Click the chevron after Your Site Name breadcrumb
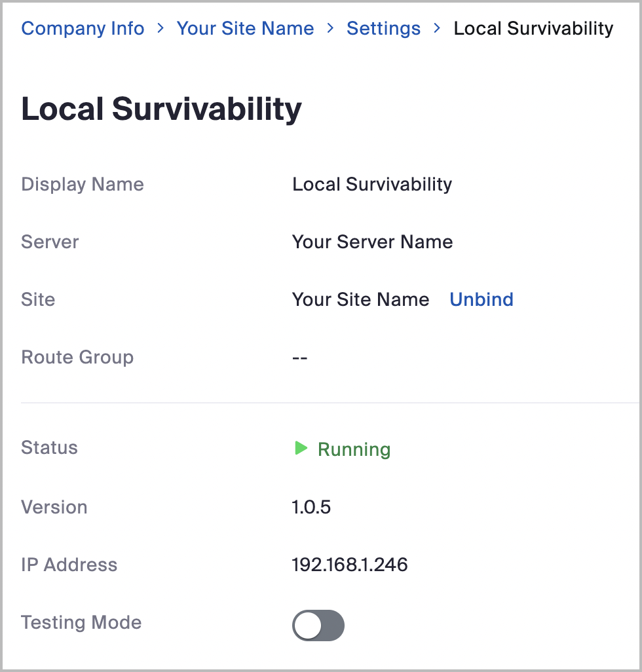The image size is (642, 672). [330, 29]
